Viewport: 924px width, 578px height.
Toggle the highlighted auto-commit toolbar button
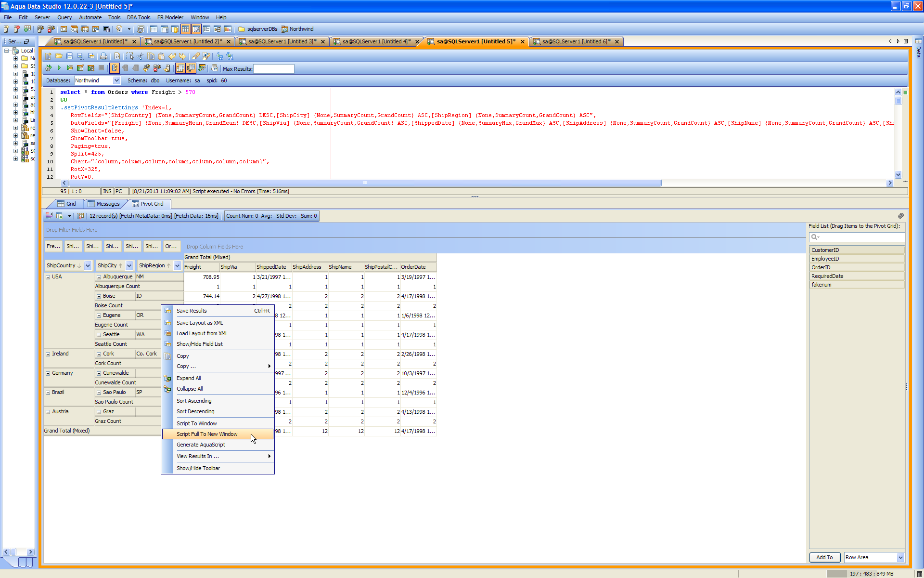114,68
